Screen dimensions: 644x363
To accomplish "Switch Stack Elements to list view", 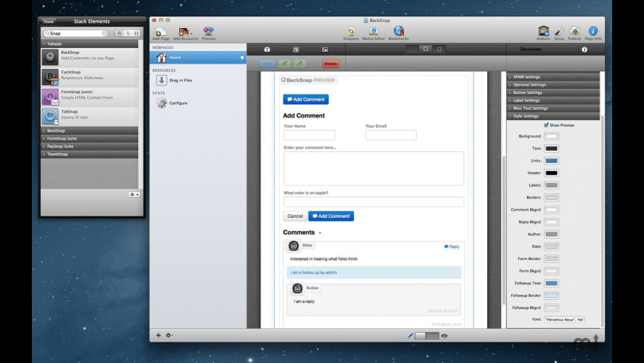I will click(x=119, y=33).
